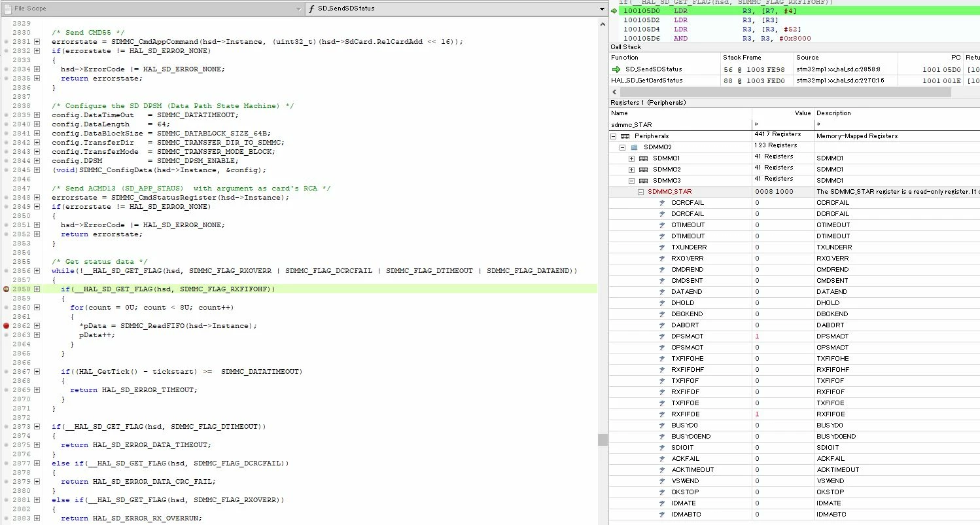Click the SDMMC_STAR value 0008 1000
This screenshot has height=525, width=980.
click(774, 192)
